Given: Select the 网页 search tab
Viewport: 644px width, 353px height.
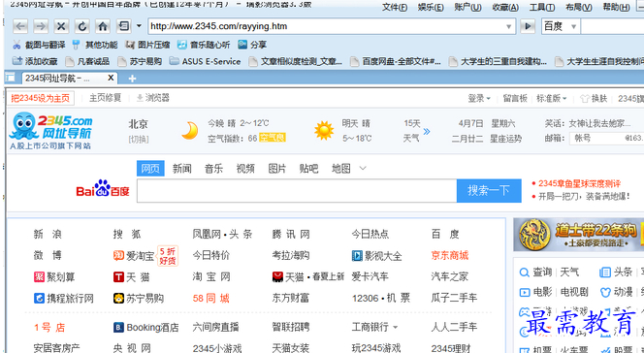Looking at the screenshot, I should [x=150, y=169].
